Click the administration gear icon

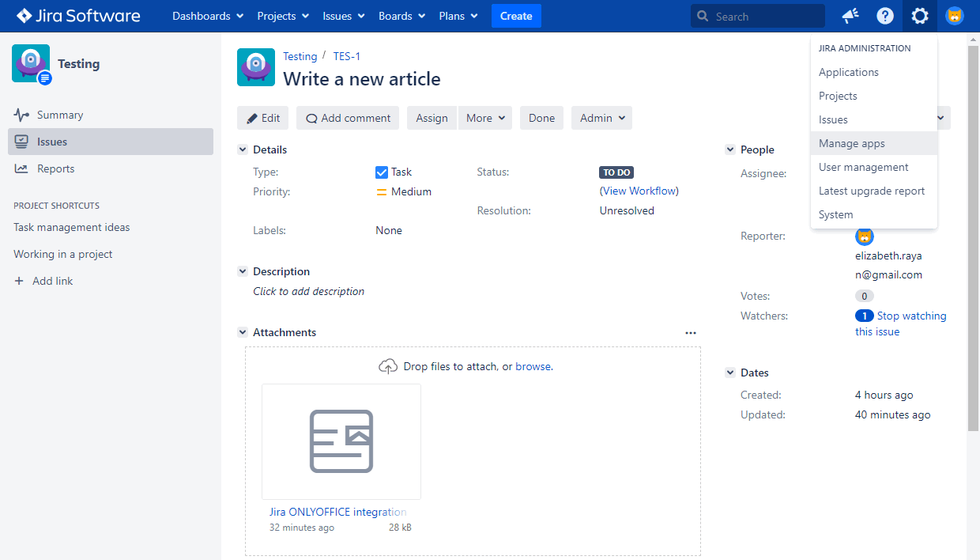[919, 16]
